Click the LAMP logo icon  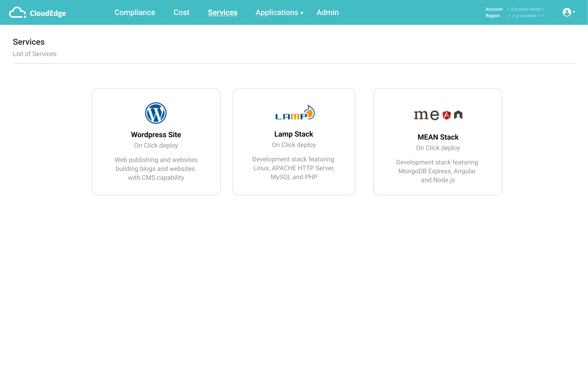coord(295,112)
